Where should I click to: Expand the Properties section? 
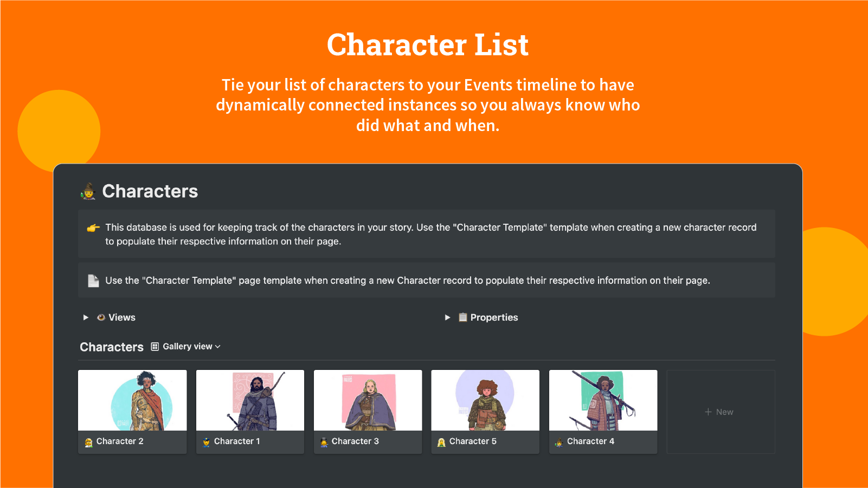click(447, 317)
